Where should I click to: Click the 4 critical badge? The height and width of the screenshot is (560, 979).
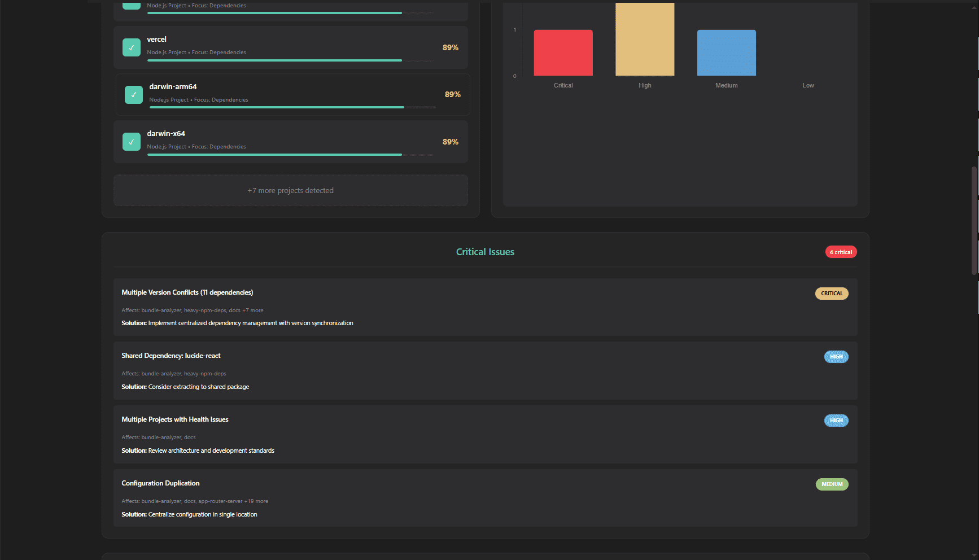point(841,252)
